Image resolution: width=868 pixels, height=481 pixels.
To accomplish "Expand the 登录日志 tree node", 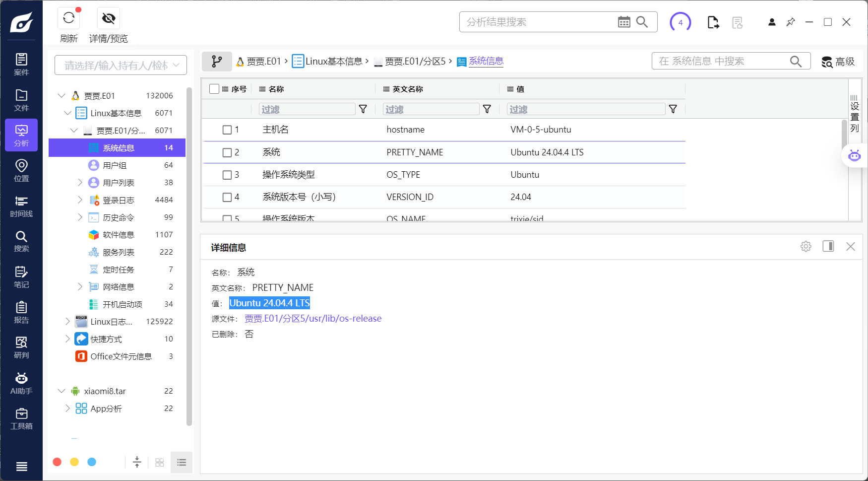I will pos(80,200).
